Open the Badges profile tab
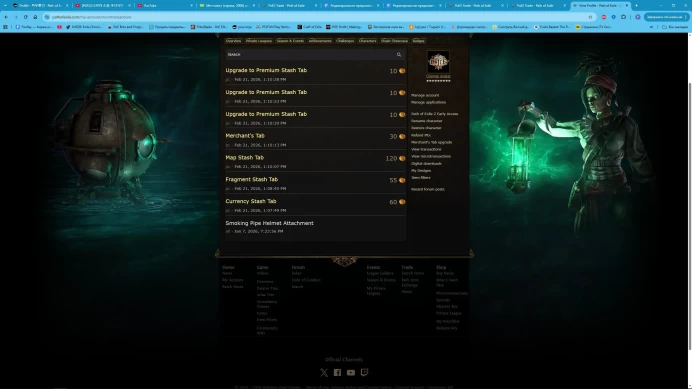 [x=418, y=41]
